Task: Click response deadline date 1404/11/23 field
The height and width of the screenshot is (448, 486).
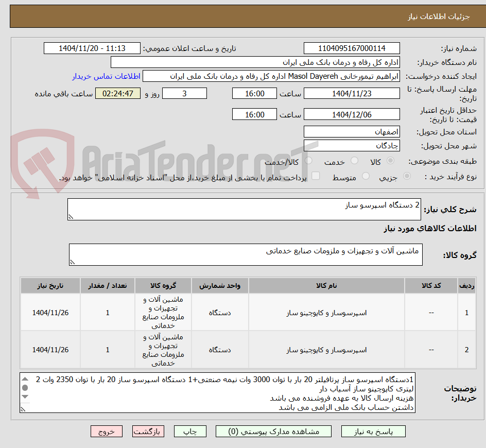Action: click(352, 93)
